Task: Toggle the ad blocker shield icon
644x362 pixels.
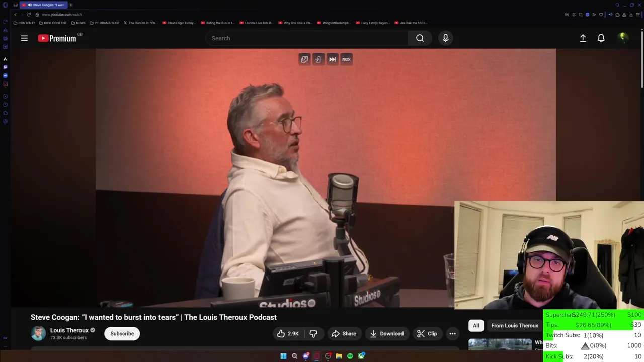Action: (588, 15)
